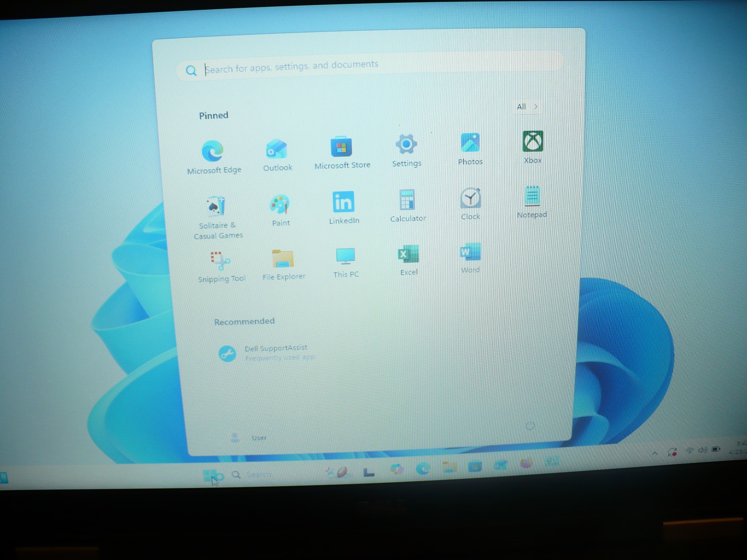Screen dimensions: 747x560
Task: Launch Notepad from pinned apps
Action: 532,202
